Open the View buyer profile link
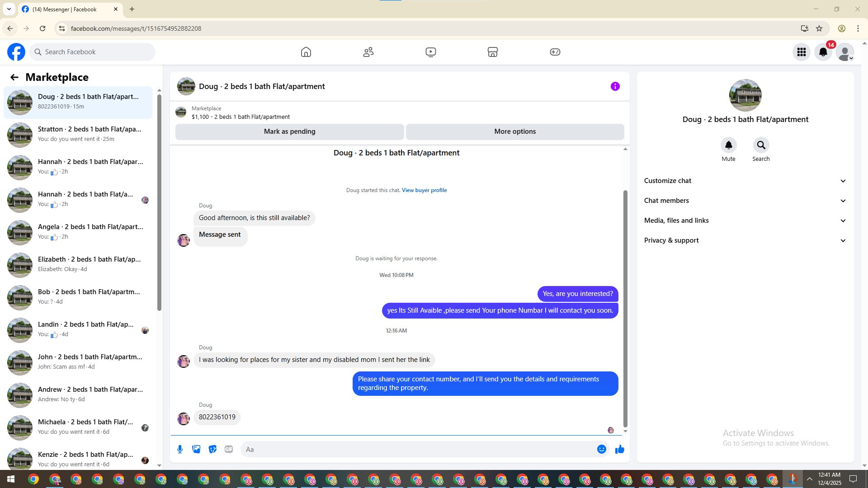868x488 pixels. pyautogui.click(x=424, y=190)
